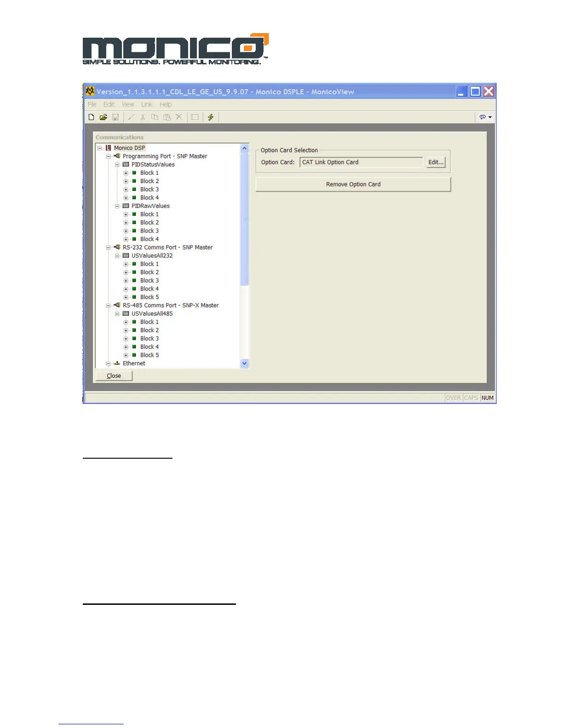Click green icon of USValuesAll232 Block 4

pos(134,289)
